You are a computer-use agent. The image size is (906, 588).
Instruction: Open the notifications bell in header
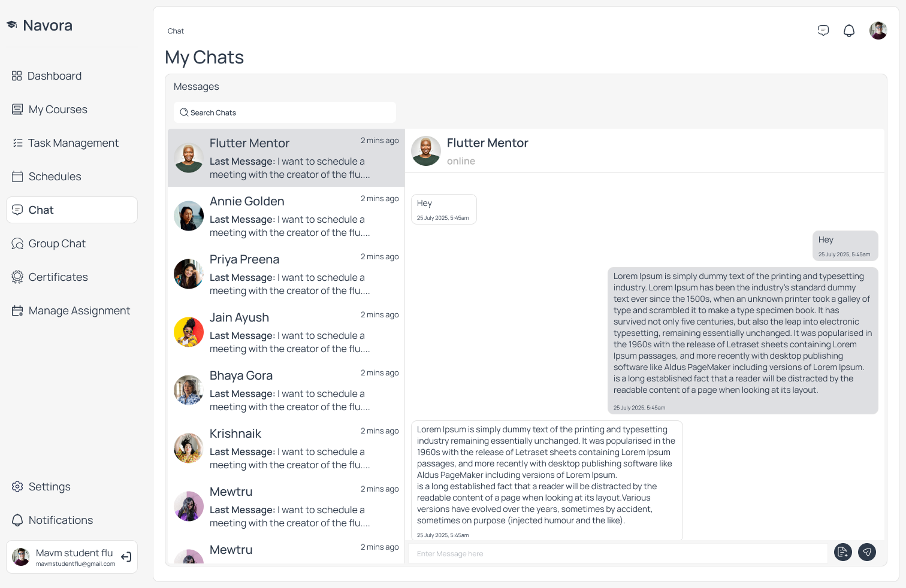pos(849,31)
